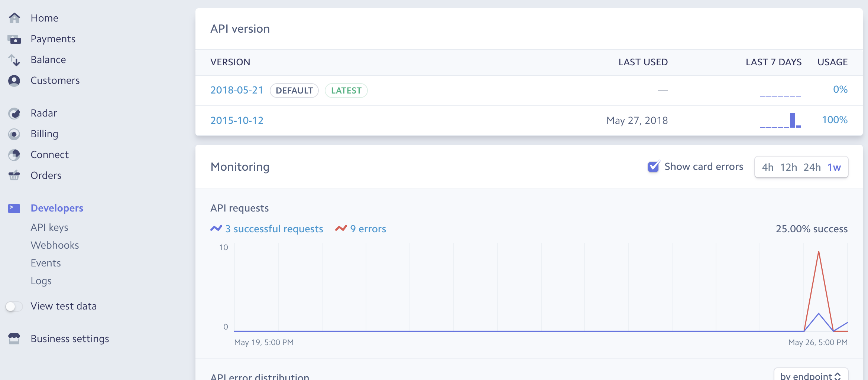Click the Payments wallet icon
This screenshot has height=380, width=868.
(x=14, y=39)
